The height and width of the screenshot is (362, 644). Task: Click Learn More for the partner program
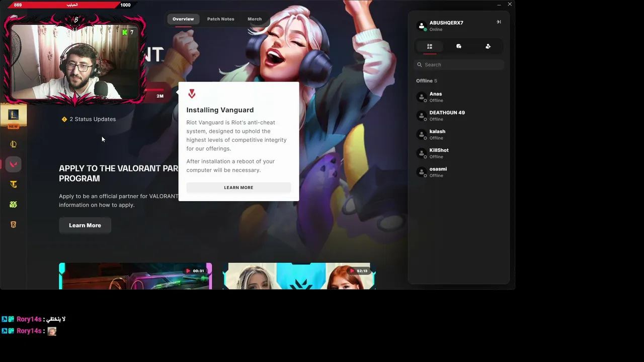[x=85, y=225]
